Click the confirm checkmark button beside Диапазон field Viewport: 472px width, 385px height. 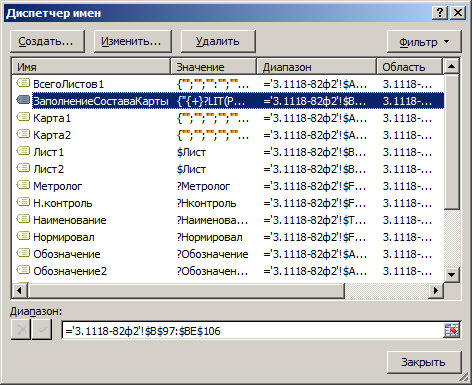coord(42,330)
